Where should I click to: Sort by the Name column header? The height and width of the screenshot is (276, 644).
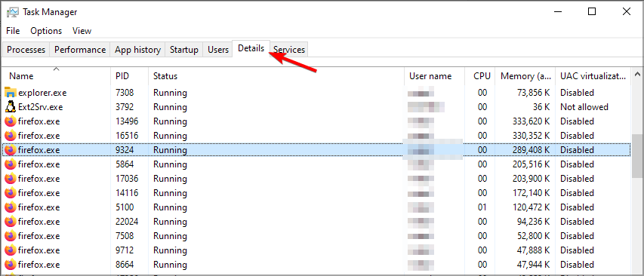click(x=57, y=76)
